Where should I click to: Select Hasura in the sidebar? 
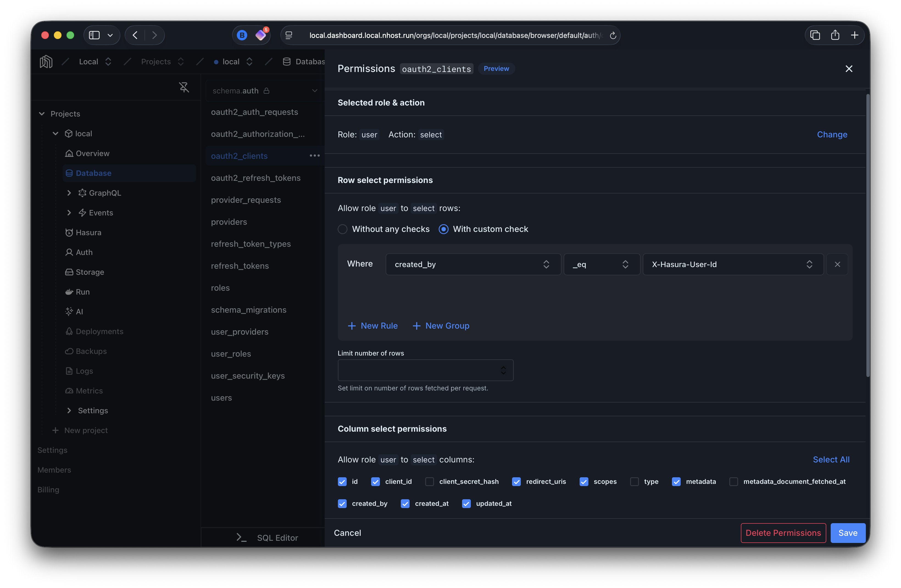coord(88,232)
